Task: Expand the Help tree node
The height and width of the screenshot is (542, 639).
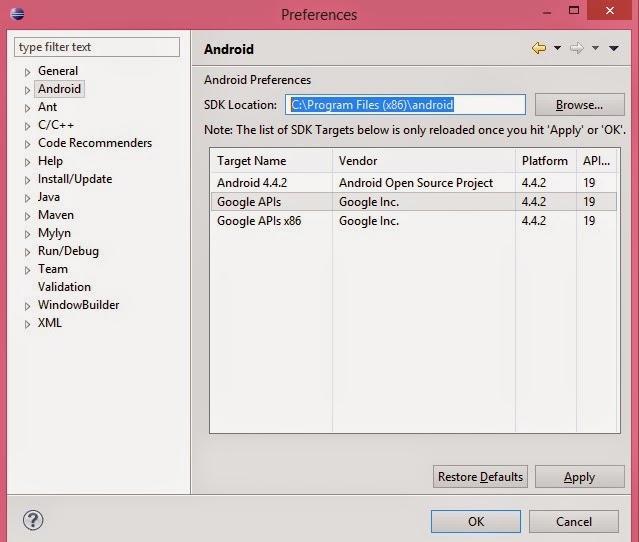Action: click(x=27, y=162)
